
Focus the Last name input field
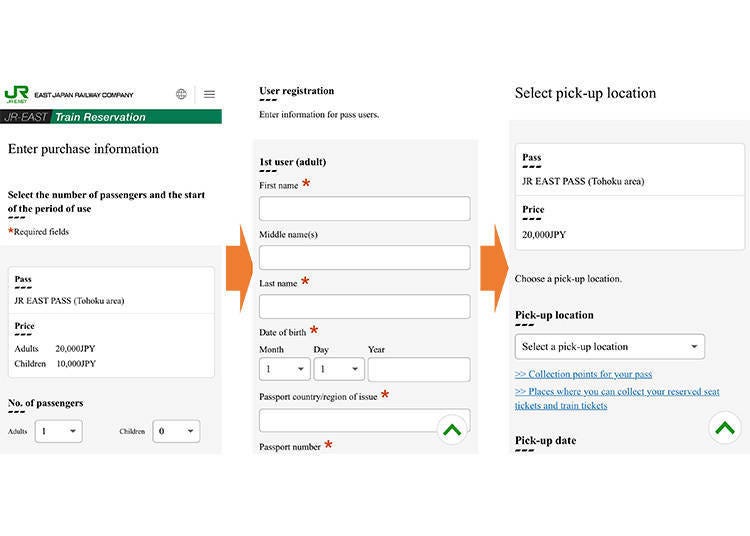point(364,306)
